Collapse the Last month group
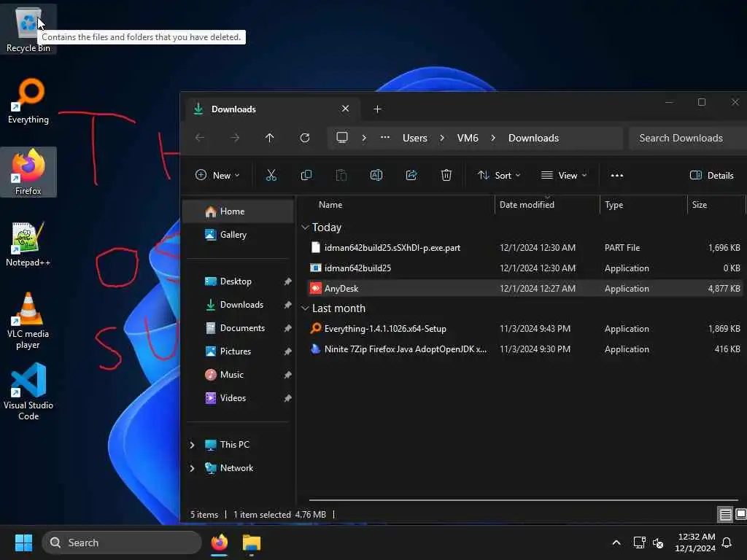 (305, 308)
